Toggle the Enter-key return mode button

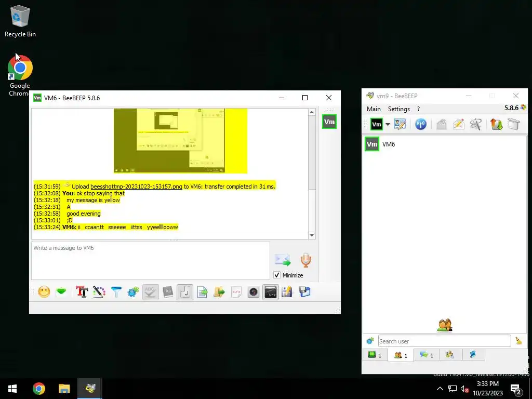185,292
